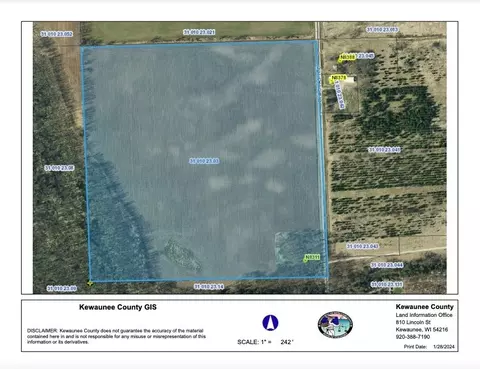Select parcel label 31 010 23.09 at the bottom left
Image resolution: width=480 pixels, height=369 pixels.
coord(62,288)
